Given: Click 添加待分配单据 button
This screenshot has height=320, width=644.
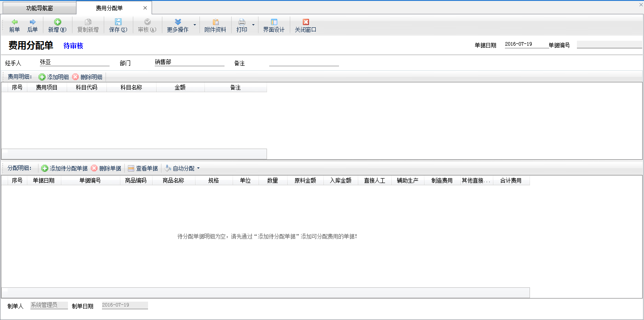Looking at the screenshot, I should coord(64,169).
